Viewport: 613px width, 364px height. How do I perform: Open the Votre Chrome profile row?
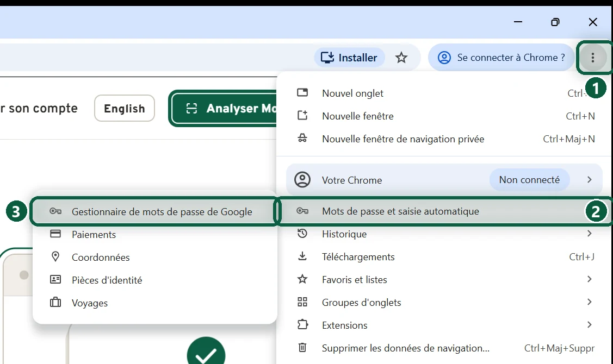tap(444, 180)
